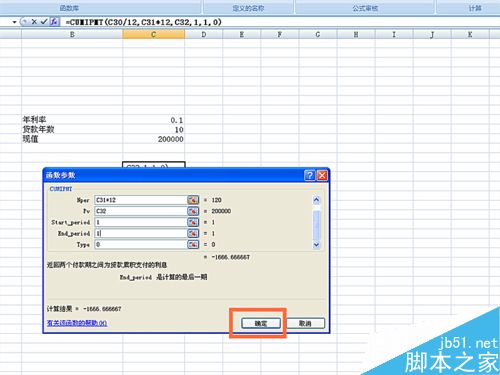Viewport: 500px width, 375px height.
Task: Click the 取消 Cancel button
Action: coord(305,323)
